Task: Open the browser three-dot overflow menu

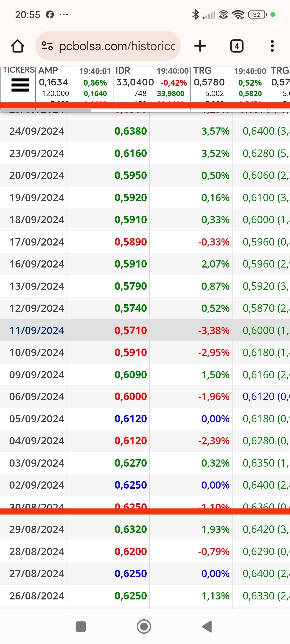Action: [x=272, y=46]
